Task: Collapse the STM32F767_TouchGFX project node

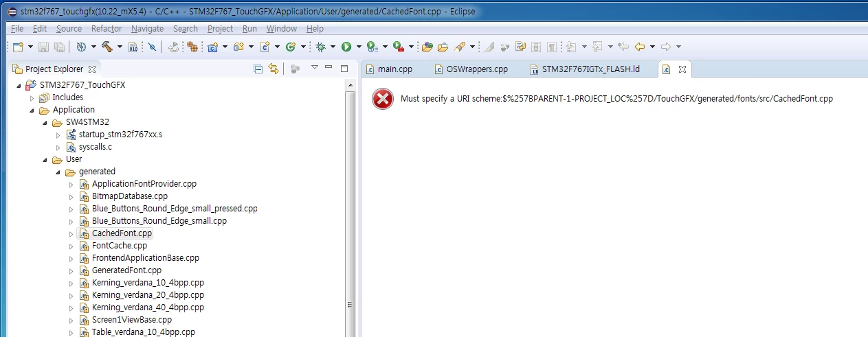Action: coord(19,85)
